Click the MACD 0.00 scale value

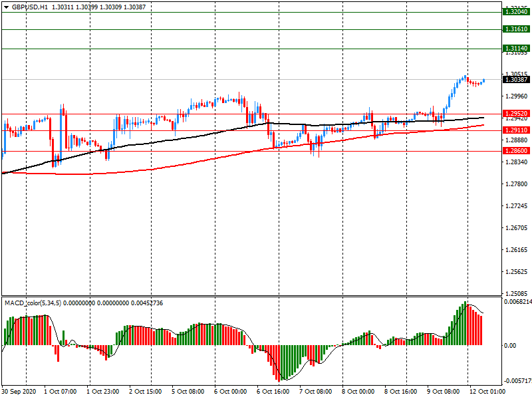[x=510, y=346]
